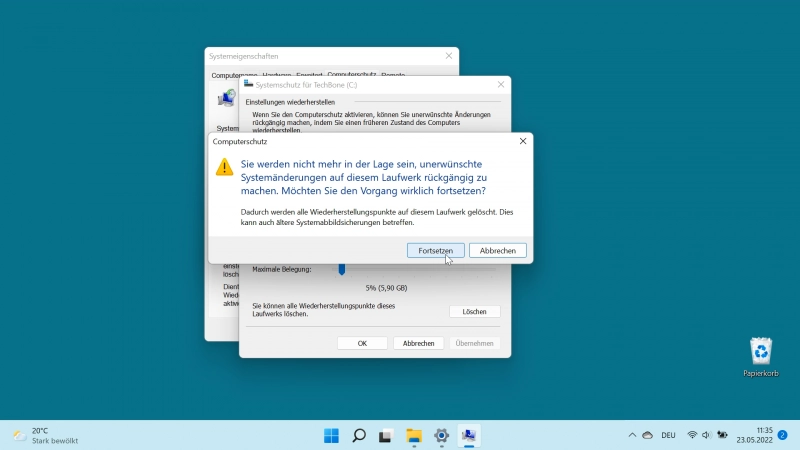
Task: Expand hidden system tray icons chevron
Action: point(632,435)
